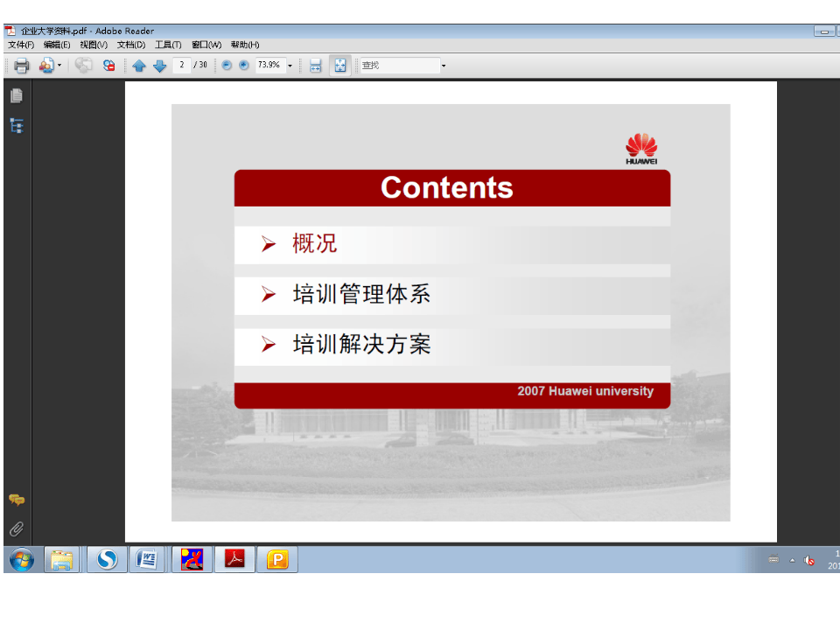Viewport: 840px width, 630px height.
Task: Open the find options dropdown arrow
Action: [x=444, y=66]
